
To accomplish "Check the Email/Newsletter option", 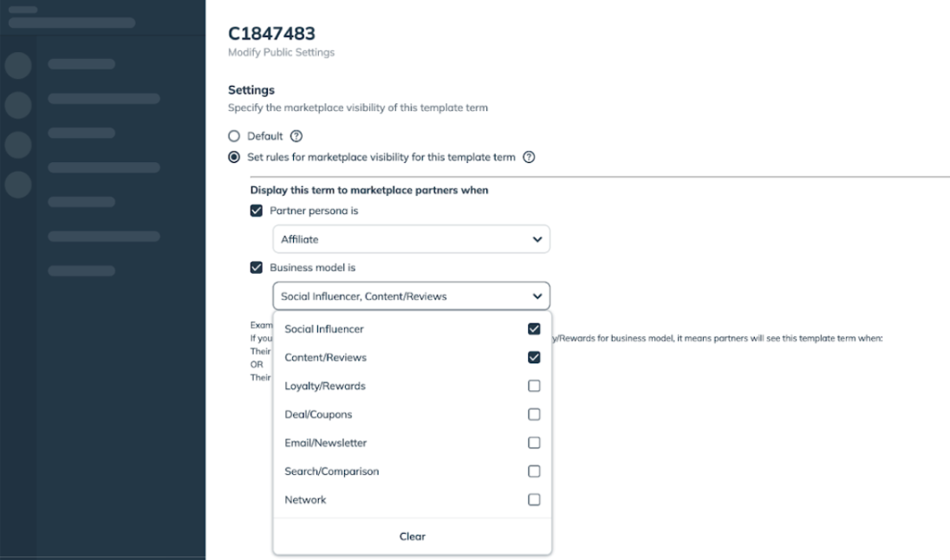I will click(x=534, y=443).
